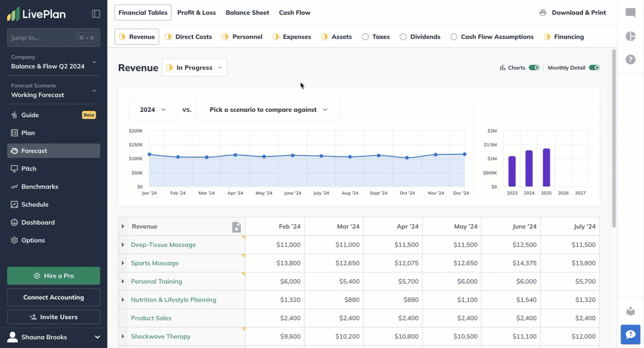Disable the Monthly Detail toggle
This screenshot has height=348, width=644.
[594, 68]
